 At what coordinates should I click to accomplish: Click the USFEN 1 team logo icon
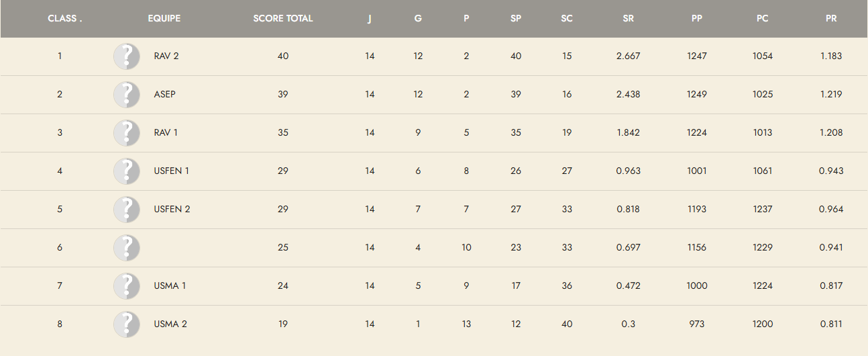(x=127, y=171)
